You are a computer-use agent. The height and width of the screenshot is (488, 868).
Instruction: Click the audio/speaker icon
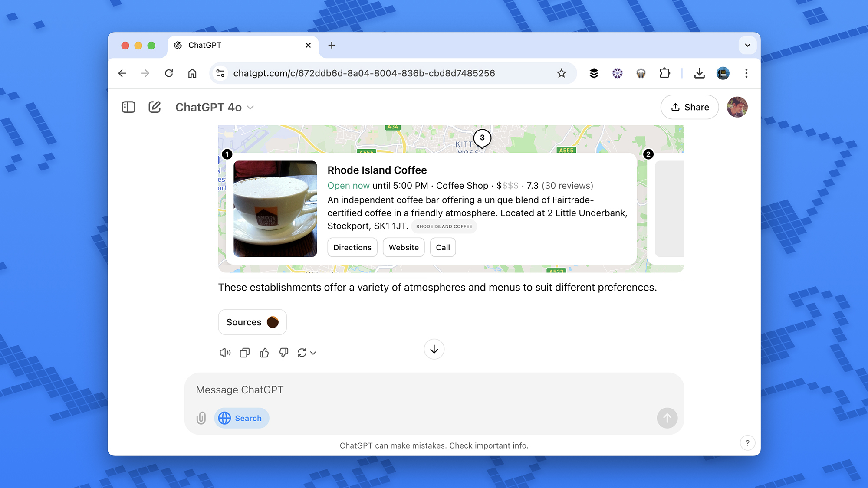point(225,353)
